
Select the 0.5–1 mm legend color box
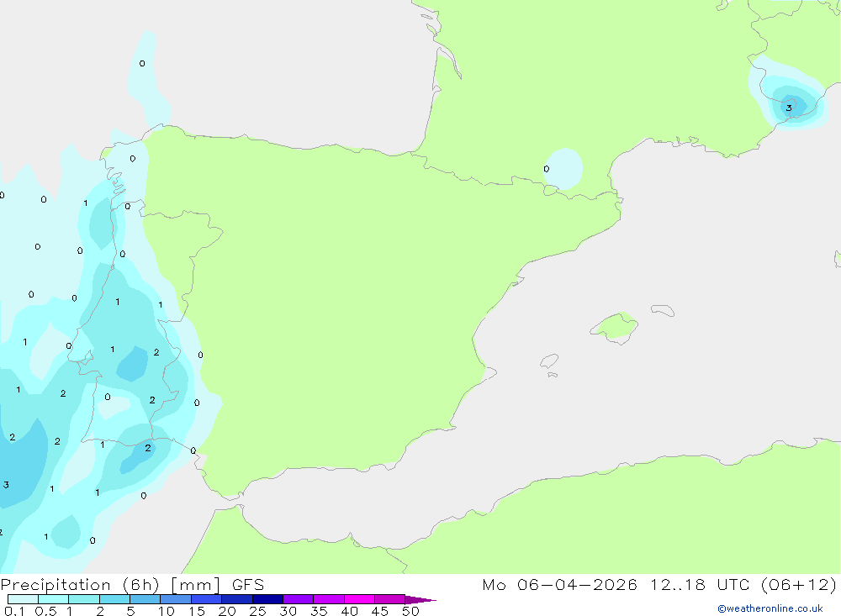54,599
